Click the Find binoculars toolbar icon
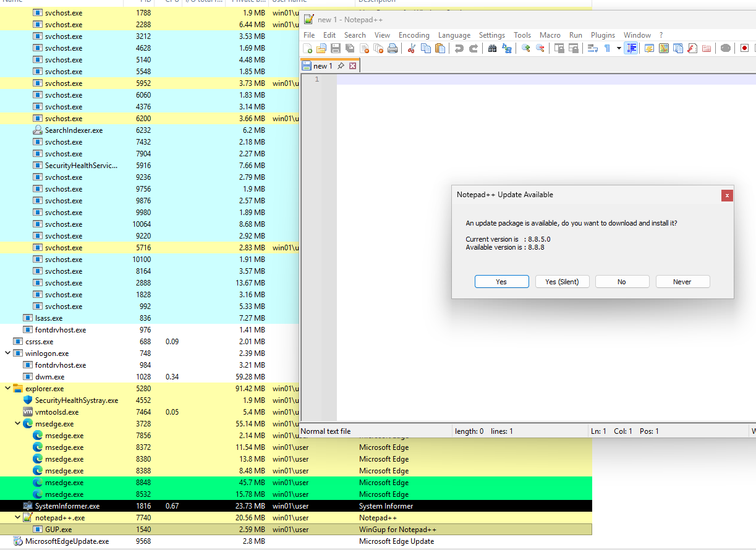The height and width of the screenshot is (550, 756). (493, 48)
